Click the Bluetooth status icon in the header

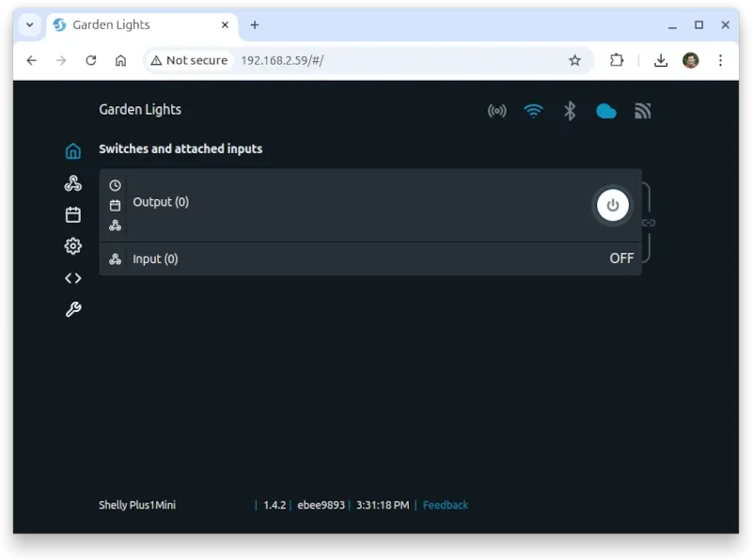coord(569,110)
